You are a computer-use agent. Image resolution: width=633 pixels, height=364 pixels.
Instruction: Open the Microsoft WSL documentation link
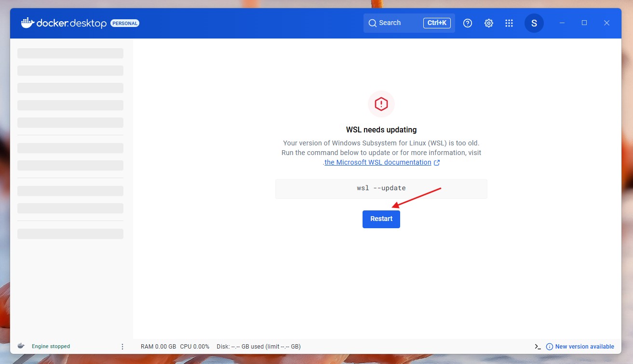pyautogui.click(x=377, y=163)
